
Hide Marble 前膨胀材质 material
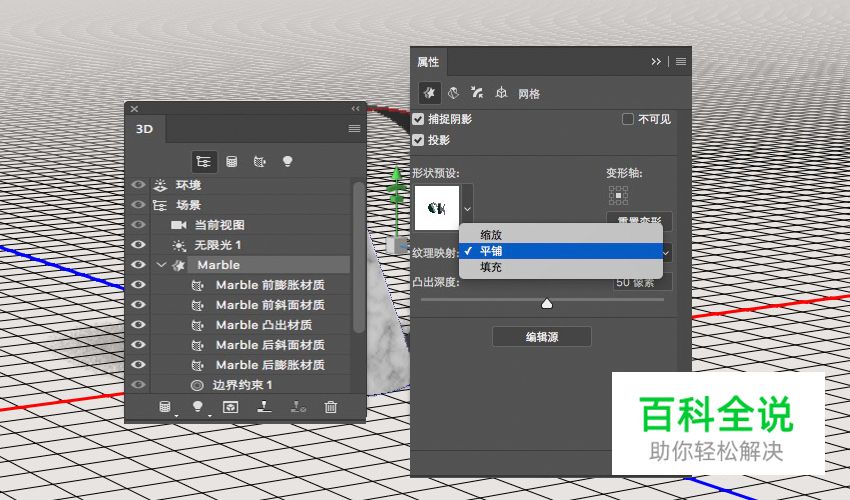[138, 285]
